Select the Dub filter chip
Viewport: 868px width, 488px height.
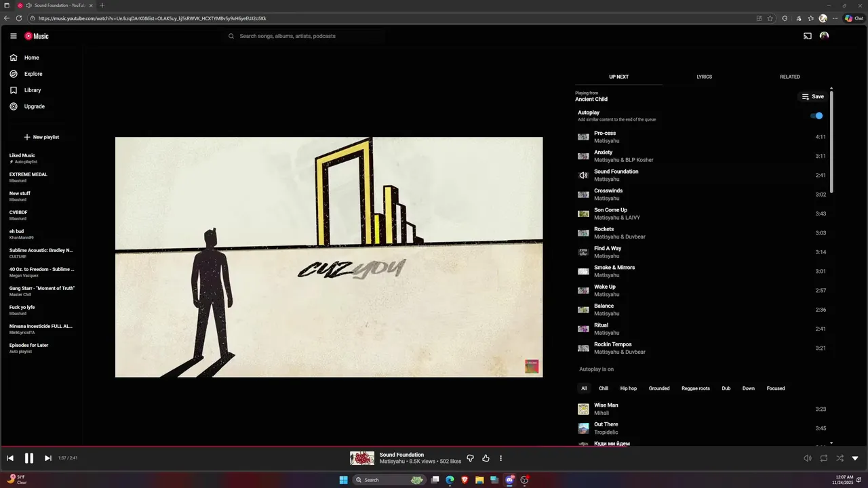point(726,388)
